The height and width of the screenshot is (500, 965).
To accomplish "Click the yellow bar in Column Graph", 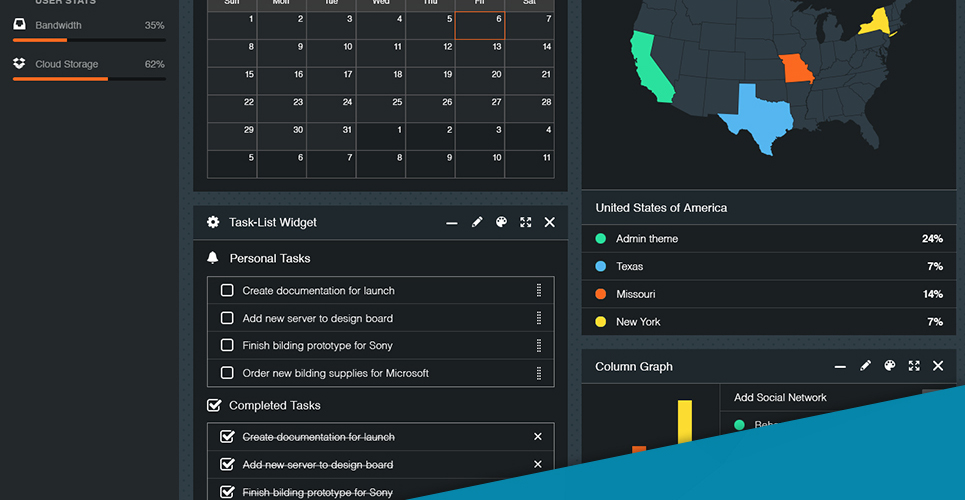I will [684, 422].
